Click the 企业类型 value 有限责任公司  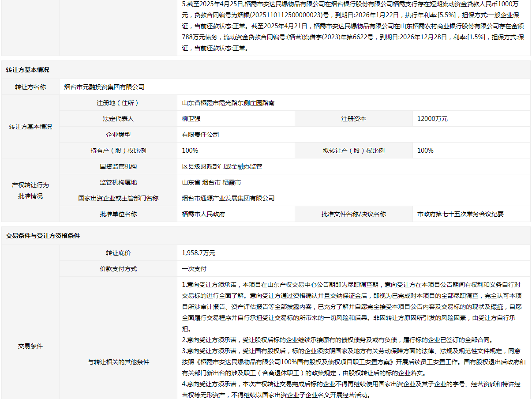click(200, 135)
